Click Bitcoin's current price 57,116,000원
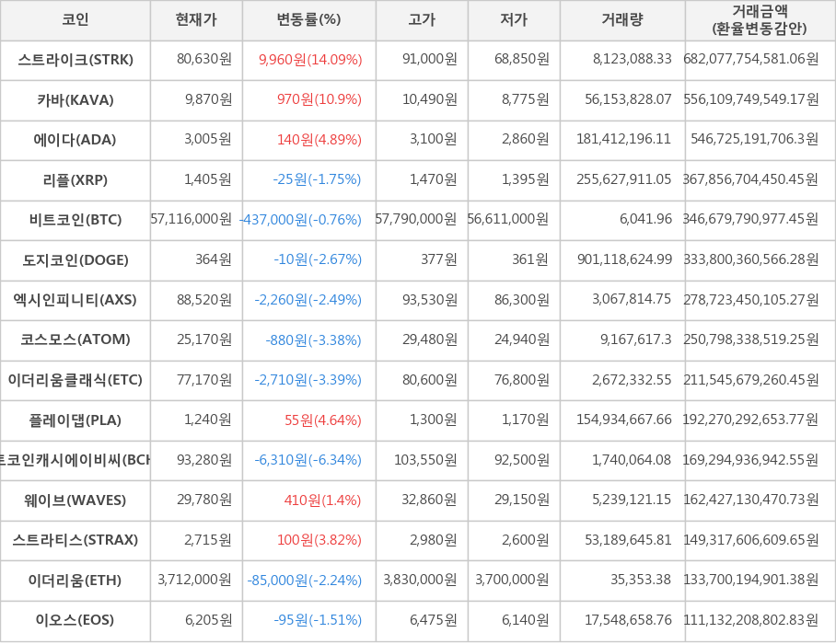This screenshot has width=836, height=644. [192, 220]
